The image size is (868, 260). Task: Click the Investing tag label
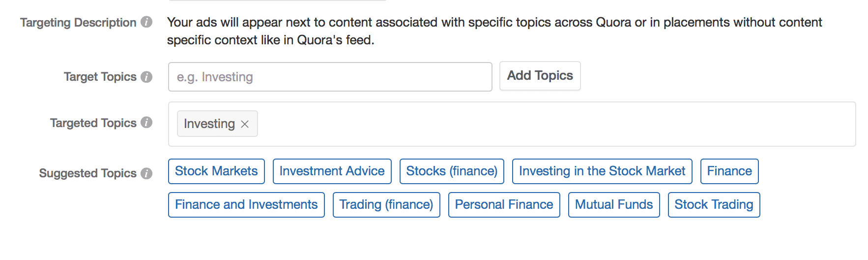point(209,124)
